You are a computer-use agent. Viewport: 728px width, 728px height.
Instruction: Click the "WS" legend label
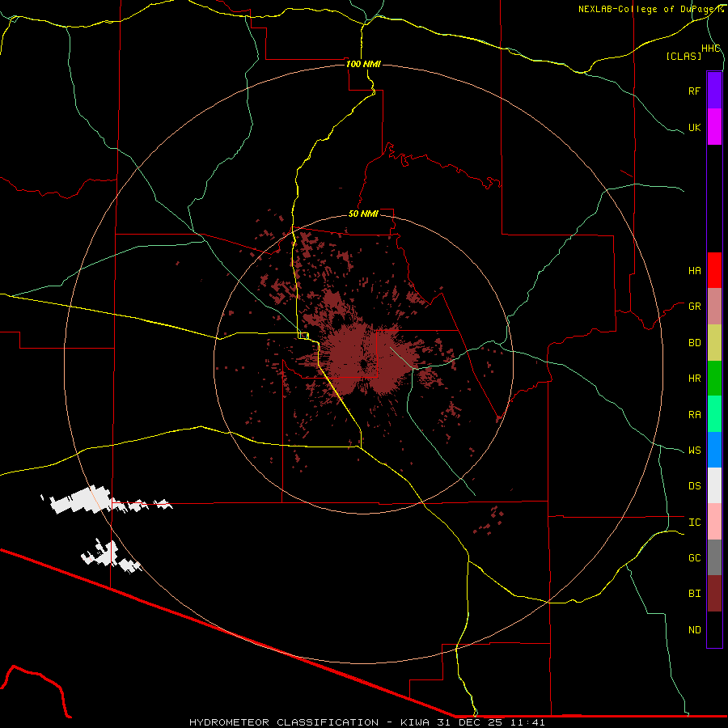coord(694,451)
